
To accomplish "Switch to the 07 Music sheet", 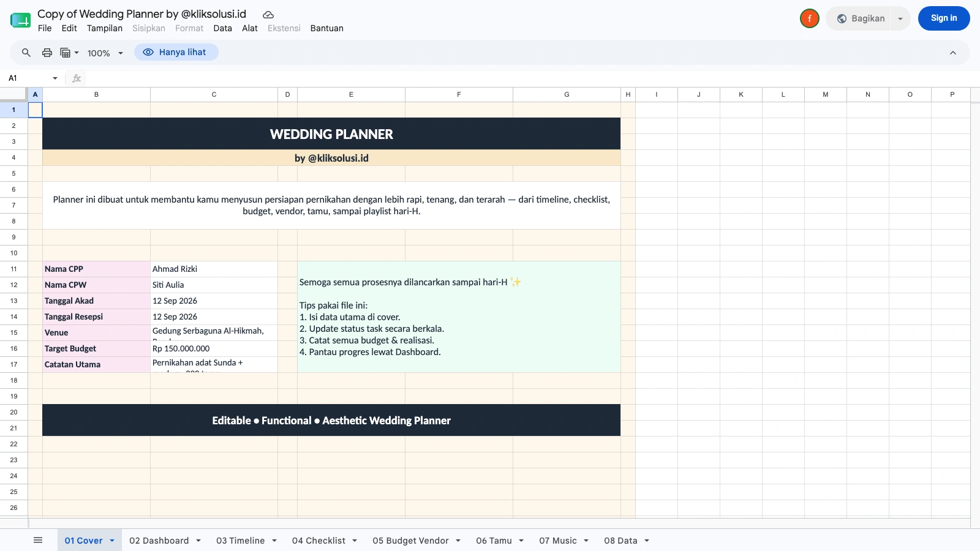I will 558,541.
